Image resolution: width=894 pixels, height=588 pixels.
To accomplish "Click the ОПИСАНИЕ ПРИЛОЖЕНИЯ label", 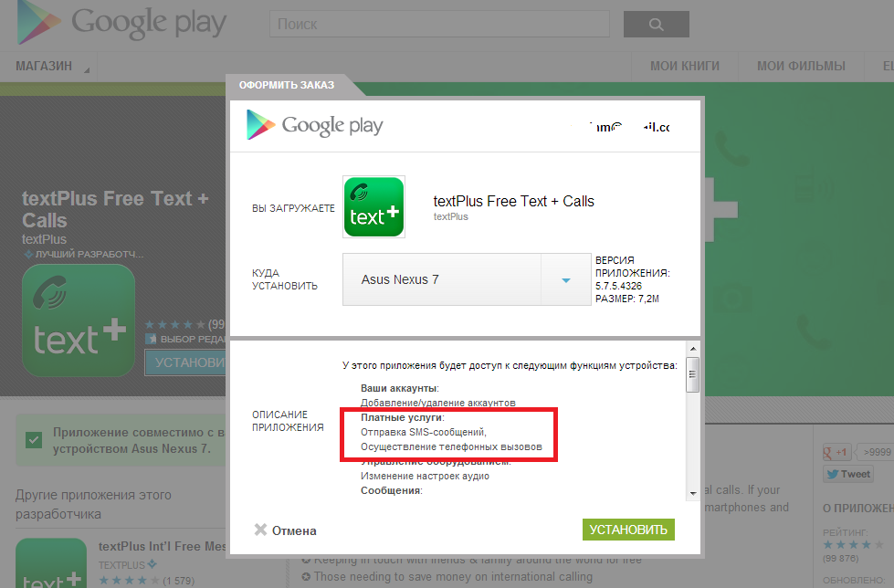I will click(288, 421).
